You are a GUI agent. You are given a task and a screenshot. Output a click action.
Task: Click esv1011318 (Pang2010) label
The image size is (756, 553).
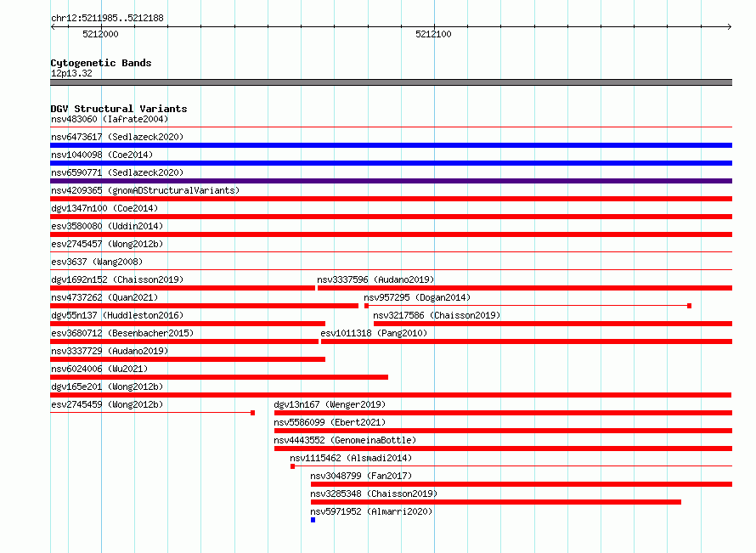click(x=374, y=333)
